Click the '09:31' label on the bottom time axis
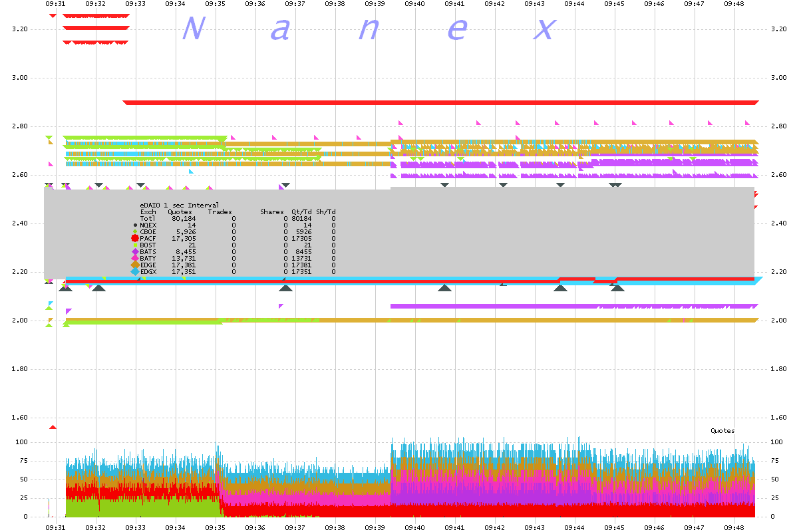This screenshot has width=799, height=532. (x=55, y=527)
